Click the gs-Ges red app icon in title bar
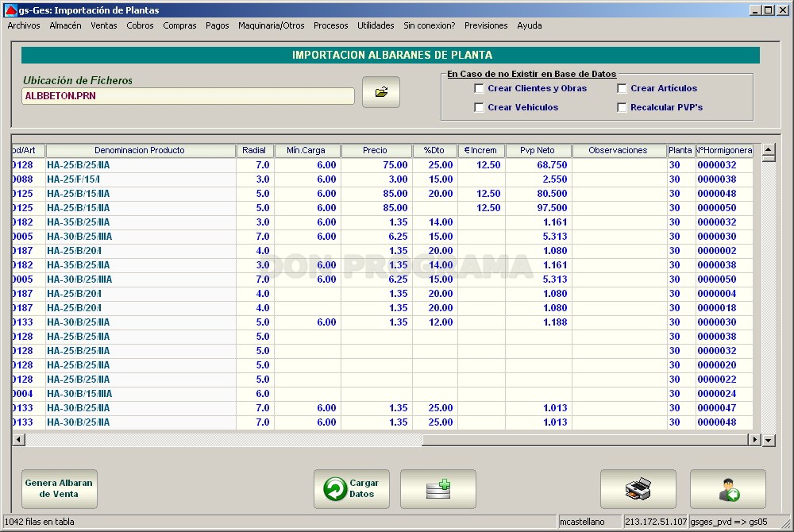The height and width of the screenshot is (532, 794). (x=10, y=10)
